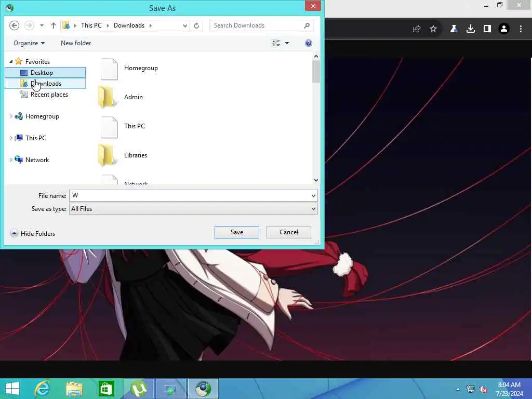Select Recent places in Favorites
Viewport: 532px width, 399px height.
coord(49,95)
